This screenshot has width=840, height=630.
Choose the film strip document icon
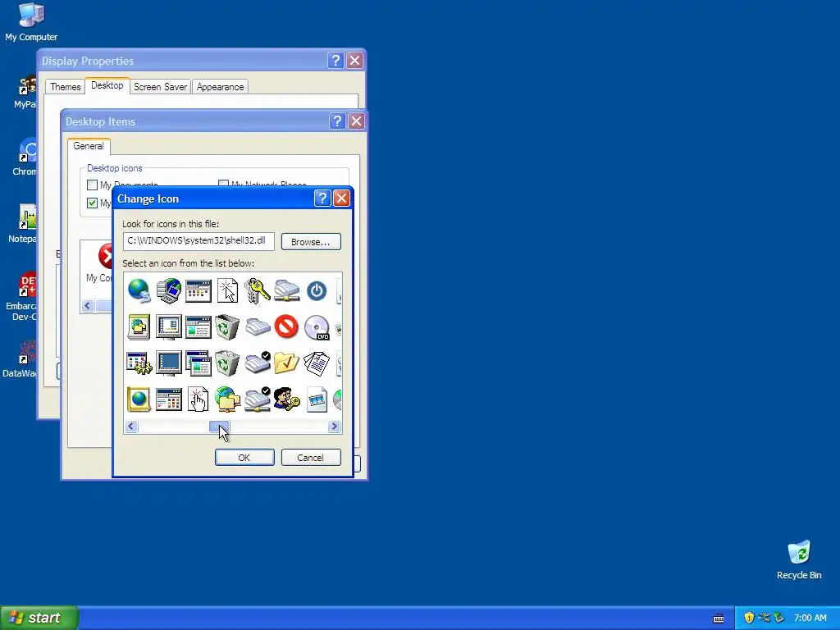[x=317, y=399]
